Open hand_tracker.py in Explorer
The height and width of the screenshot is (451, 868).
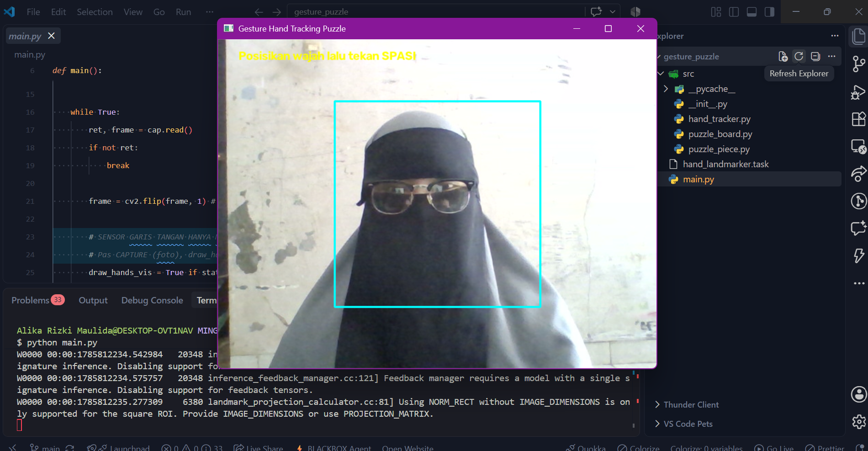click(x=720, y=119)
